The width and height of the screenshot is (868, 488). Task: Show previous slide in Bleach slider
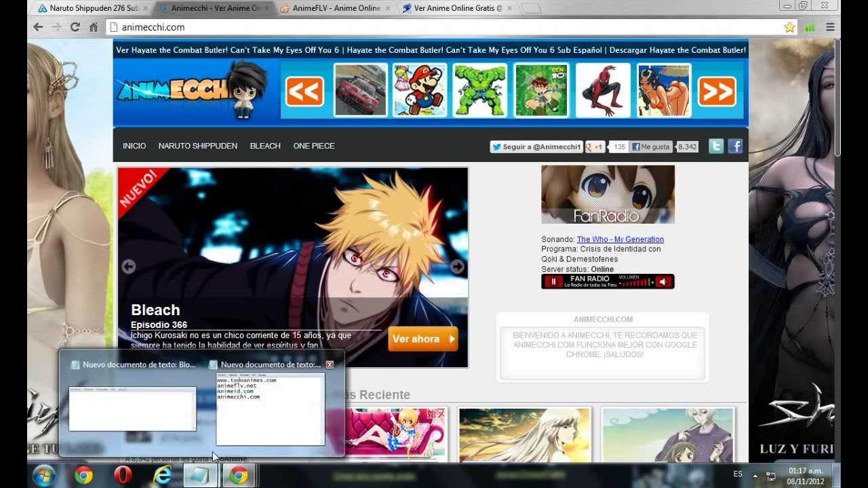pos(128,266)
